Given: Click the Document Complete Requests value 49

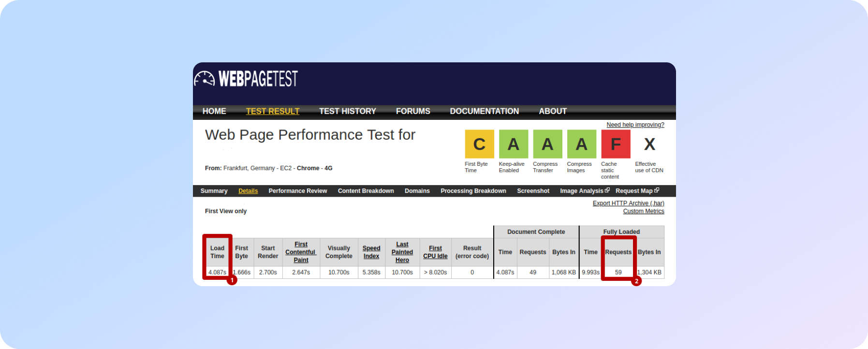Looking at the screenshot, I should (533, 273).
